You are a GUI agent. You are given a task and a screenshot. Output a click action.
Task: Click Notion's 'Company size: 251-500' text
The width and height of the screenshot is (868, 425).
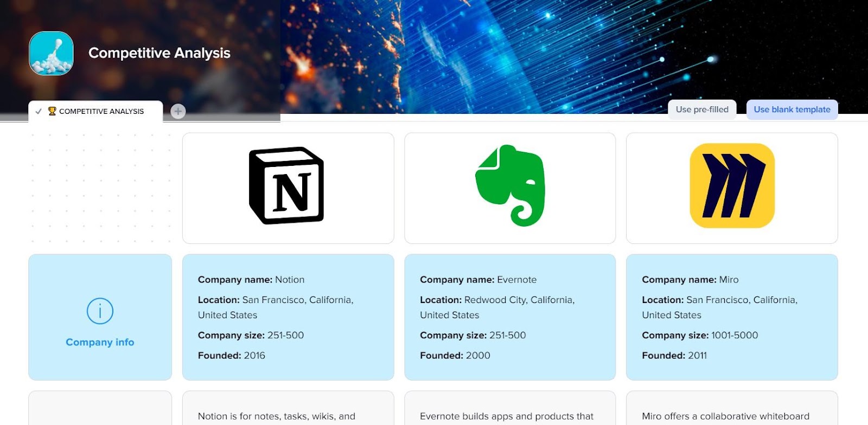(x=251, y=335)
